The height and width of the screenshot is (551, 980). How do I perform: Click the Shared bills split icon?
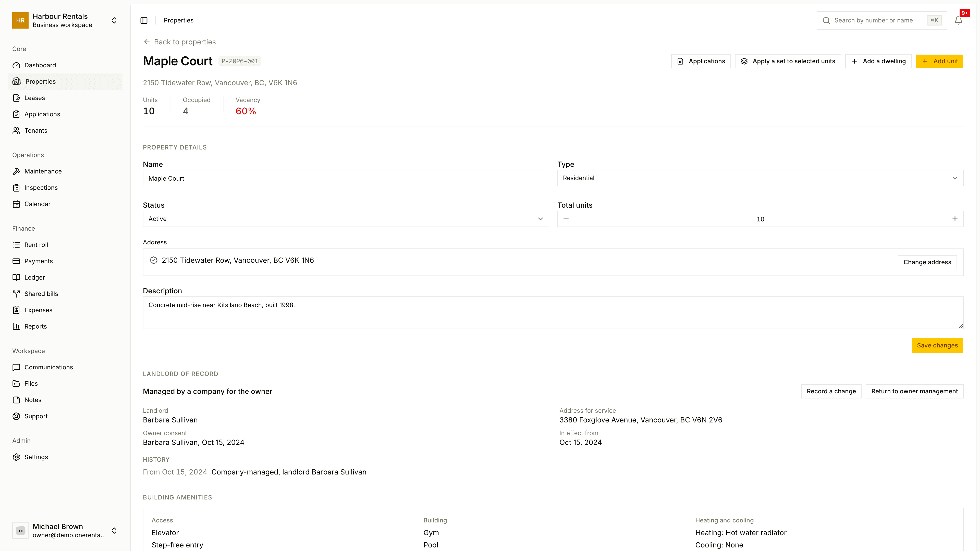pyautogui.click(x=16, y=294)
